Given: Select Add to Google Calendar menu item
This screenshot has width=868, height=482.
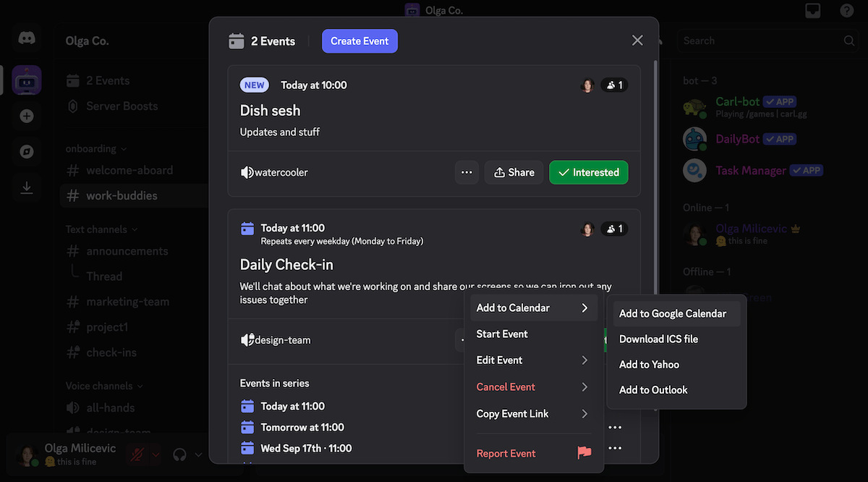Looking at the screenshot, I should [672, 313].
